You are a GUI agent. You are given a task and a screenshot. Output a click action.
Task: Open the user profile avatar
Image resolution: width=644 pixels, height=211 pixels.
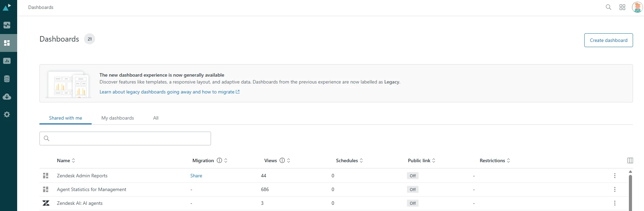tap(637, 7)
